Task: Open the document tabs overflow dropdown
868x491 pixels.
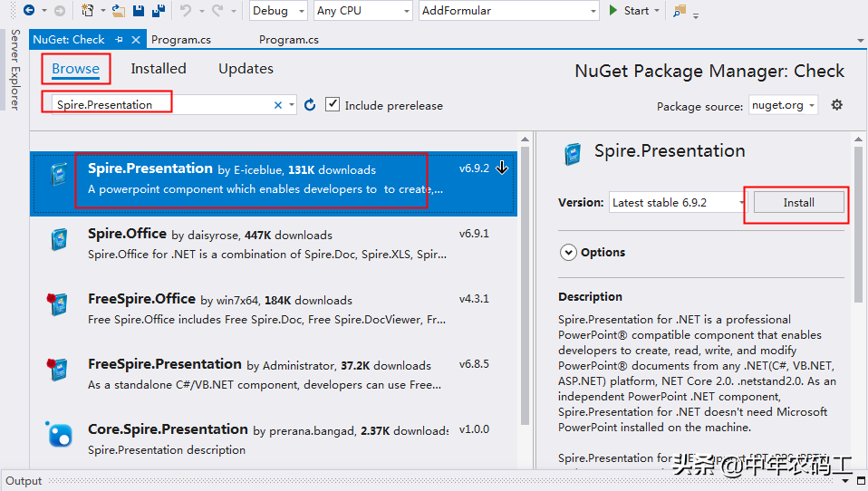Action: click(860, 41)
